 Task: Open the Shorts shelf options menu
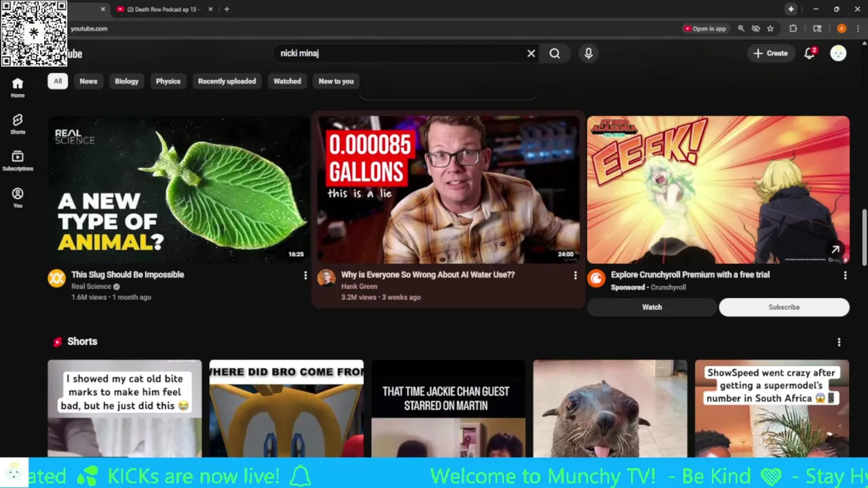click(x=839, y=342)
